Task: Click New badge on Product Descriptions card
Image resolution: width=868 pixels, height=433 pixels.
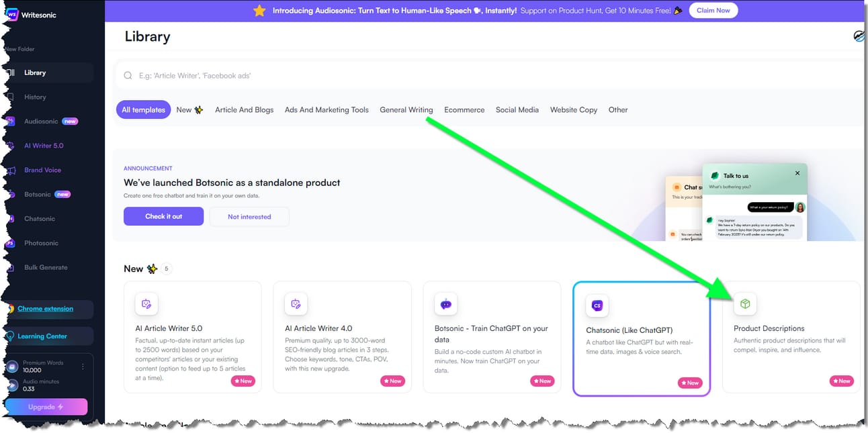Action: 841,381
